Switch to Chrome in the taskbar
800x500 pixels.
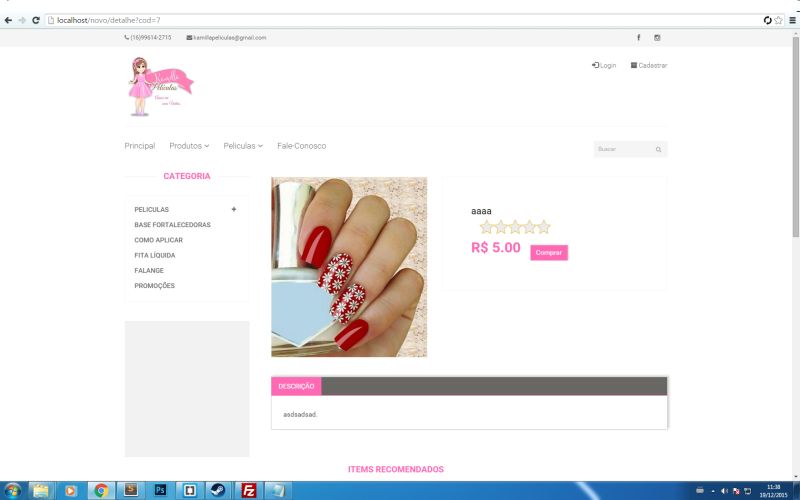coord(101,491)
